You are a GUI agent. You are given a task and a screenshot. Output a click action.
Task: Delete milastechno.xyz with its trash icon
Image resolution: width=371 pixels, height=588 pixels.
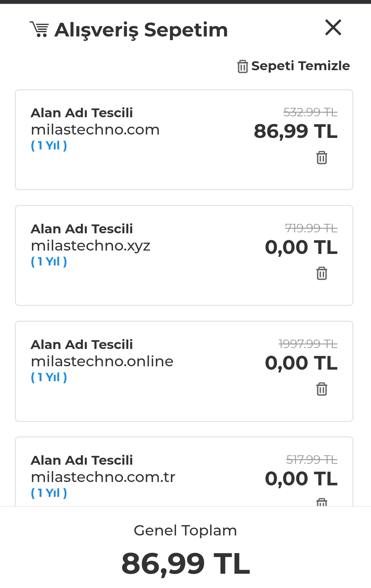[x=321, y=273]
